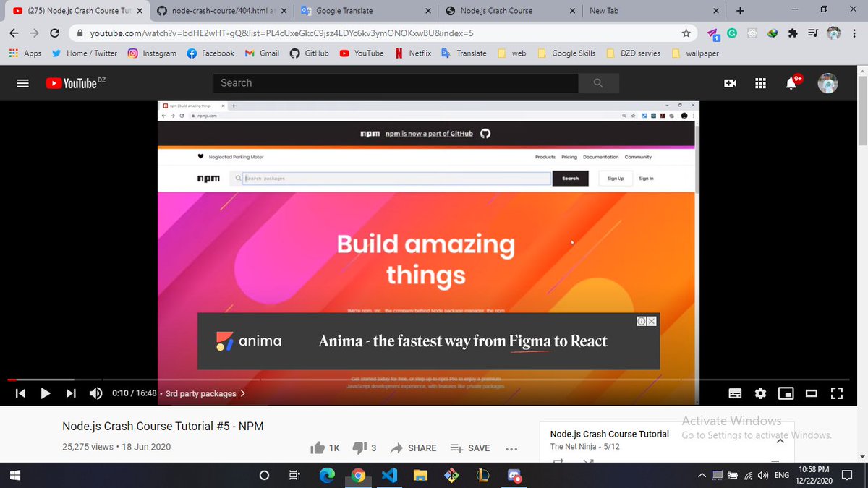Open the Apps bookmarks shortcut
Screen dimensions: 868x488
coord(25,53)
